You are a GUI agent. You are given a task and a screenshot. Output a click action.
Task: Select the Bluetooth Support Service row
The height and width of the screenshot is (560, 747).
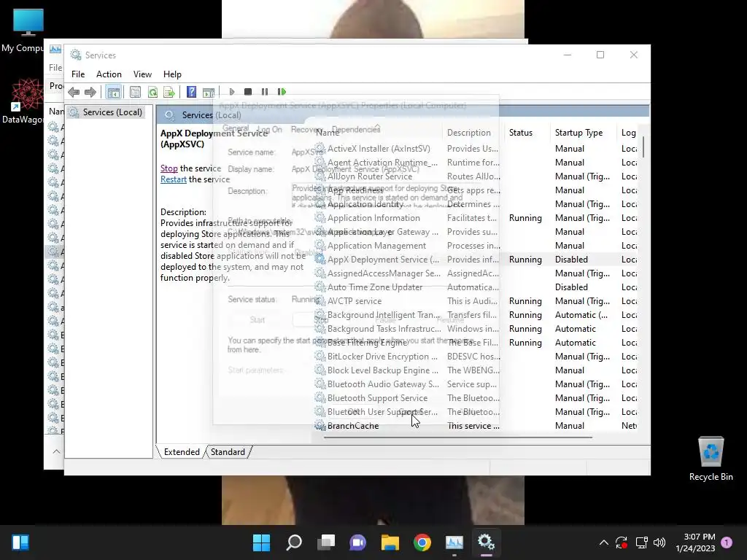point(476,397)
